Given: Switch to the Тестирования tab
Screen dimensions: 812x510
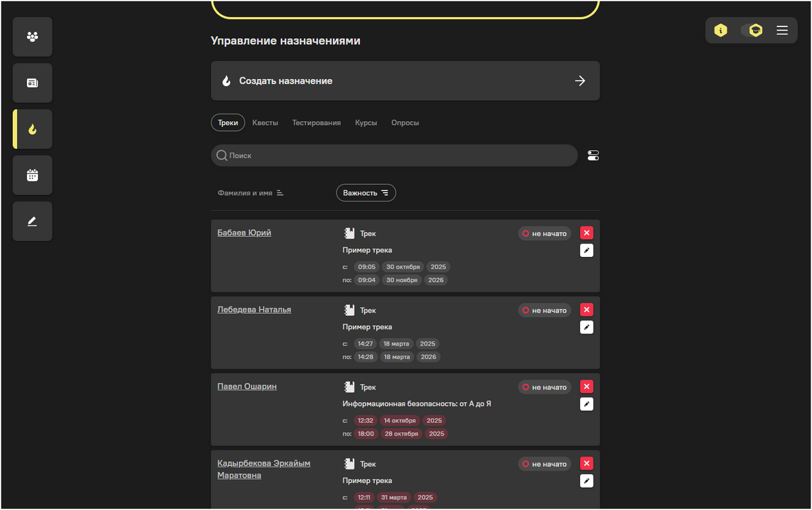Looking at the screenshot, I should click(316, 122).
